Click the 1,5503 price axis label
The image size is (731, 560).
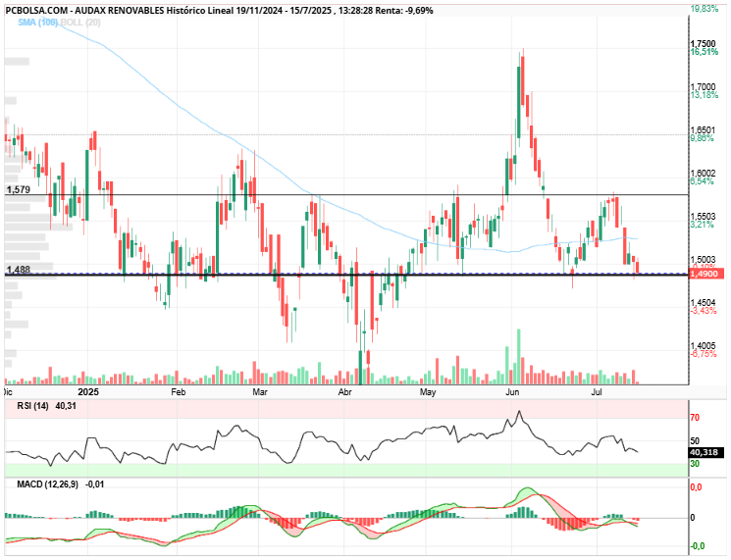click(x=703, y=217)
